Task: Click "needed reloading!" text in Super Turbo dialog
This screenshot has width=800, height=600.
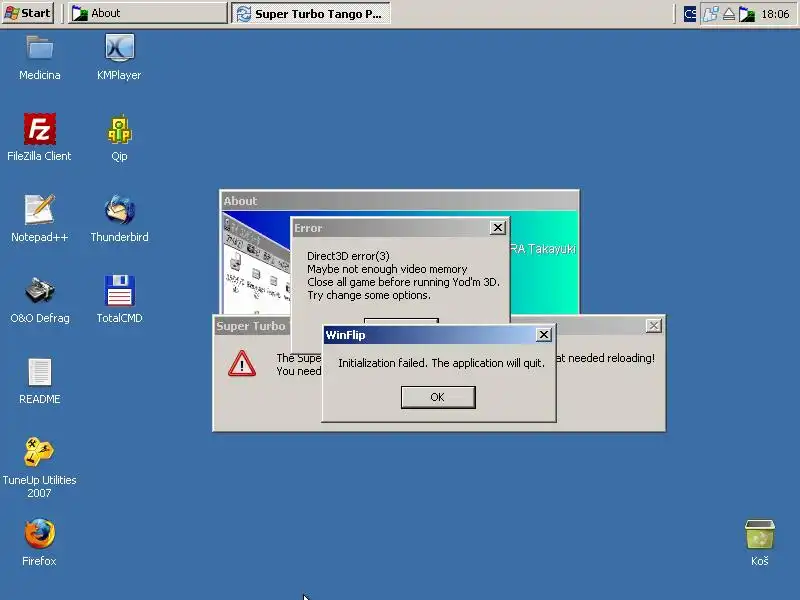Action: (611, 358)
